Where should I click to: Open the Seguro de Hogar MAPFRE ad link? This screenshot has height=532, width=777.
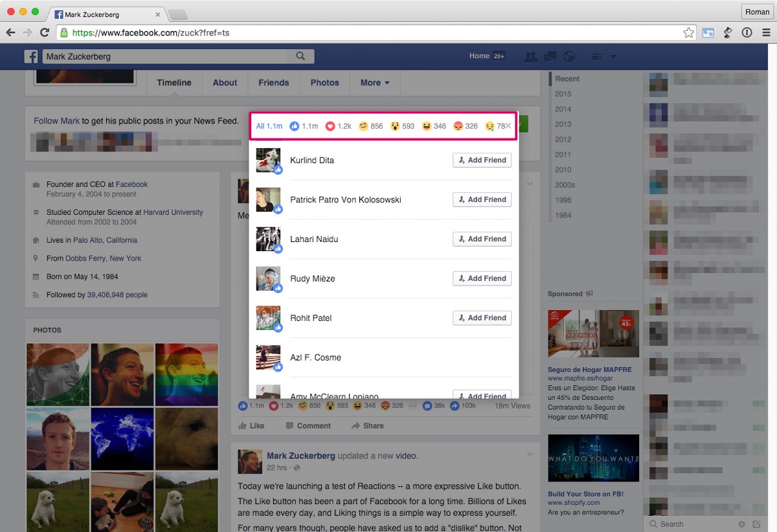(589, 370)
